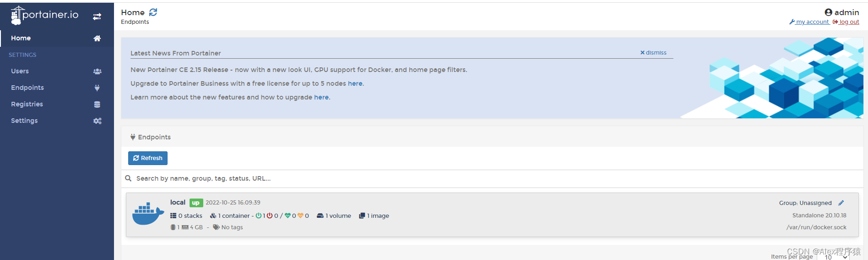Viewport: 868px width, 260px height.
Task: Click the 'Endpoints' breadcrumb under Home
Action: pyautogui.click(x=135, y=22)
